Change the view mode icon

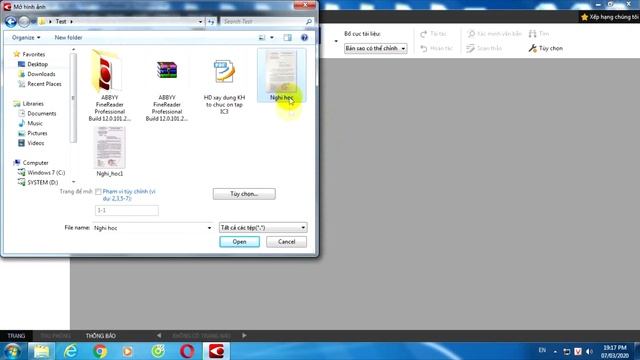pyautogui.click(x=262, y=38)
